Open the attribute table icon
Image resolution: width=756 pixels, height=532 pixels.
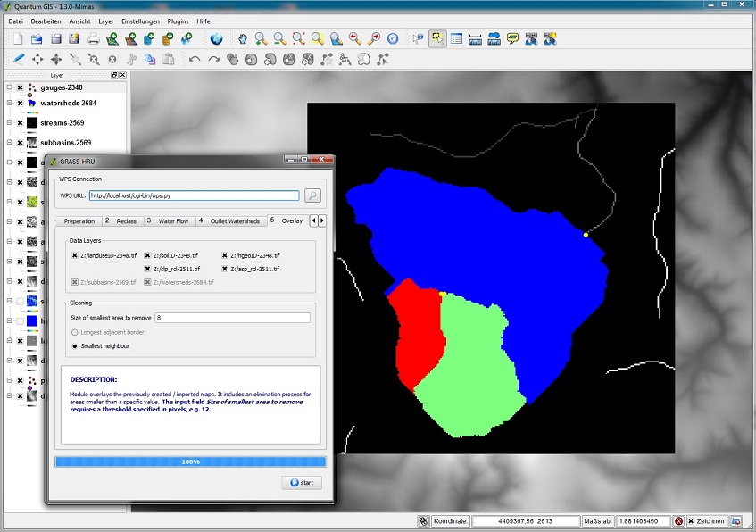pos(456,38)
